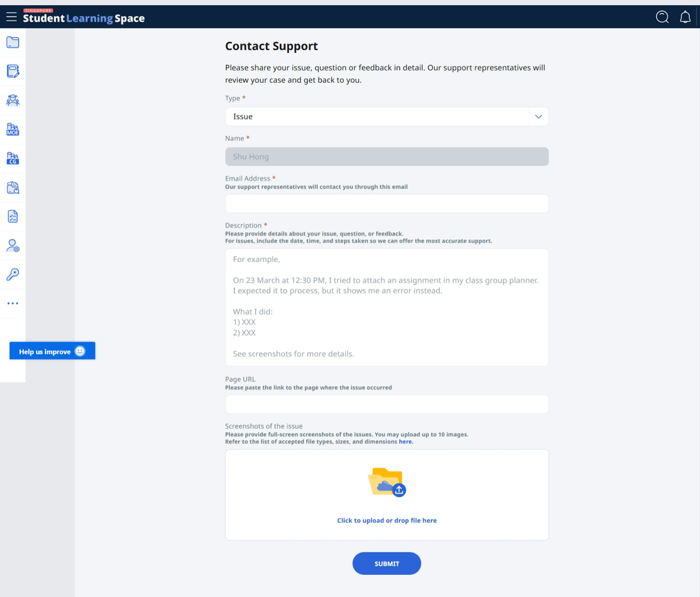Open the user settings sidebar icon
This screenshot has width=700, height=597.
pos(13,245)
